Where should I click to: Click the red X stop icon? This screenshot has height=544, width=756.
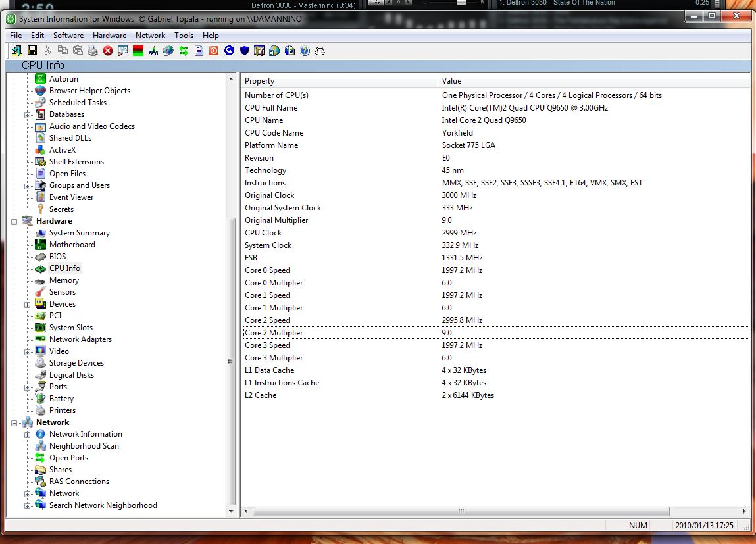point(108,51)
